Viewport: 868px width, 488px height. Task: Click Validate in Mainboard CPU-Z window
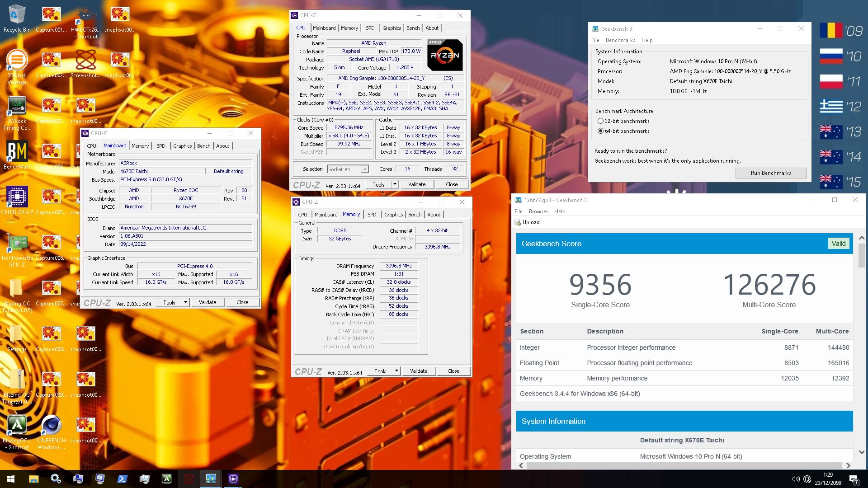(x=208, y=302)
